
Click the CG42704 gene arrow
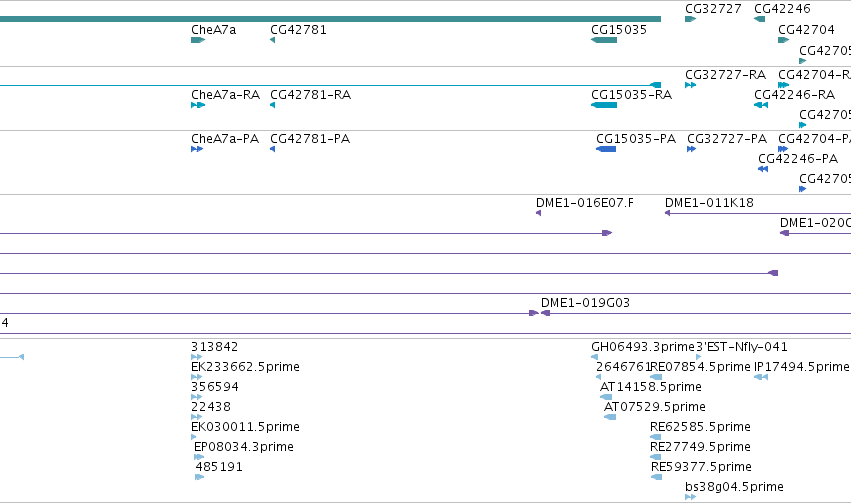click(x=783, y=40)
